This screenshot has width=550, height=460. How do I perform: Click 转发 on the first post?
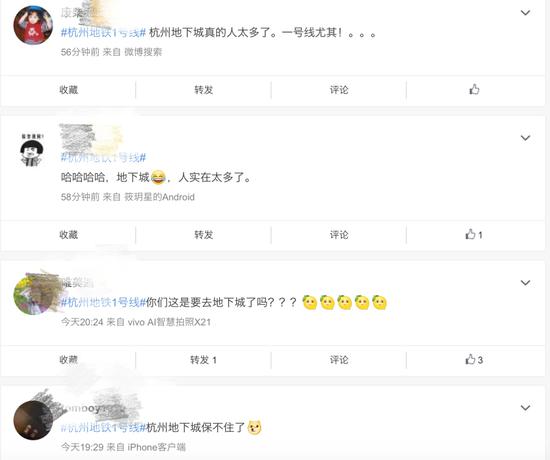pos(203,90)
